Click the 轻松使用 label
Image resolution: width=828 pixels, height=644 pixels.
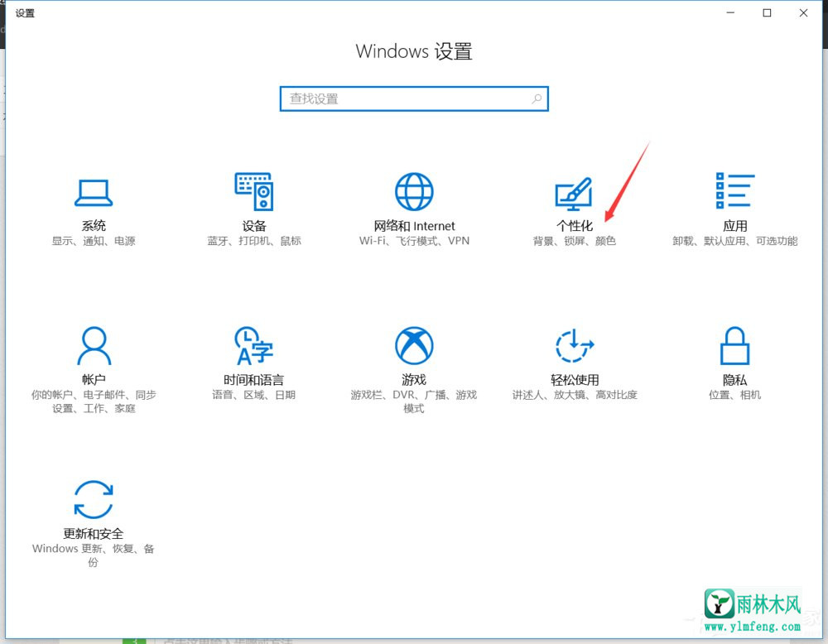point(575,380)
